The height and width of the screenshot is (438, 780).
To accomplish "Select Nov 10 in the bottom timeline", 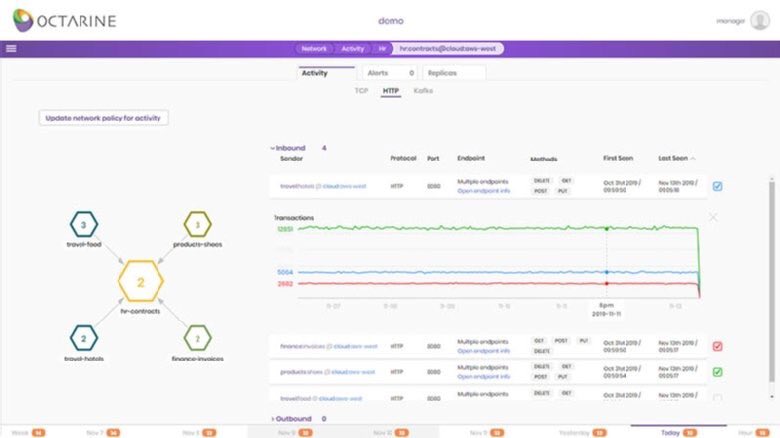I will click(x=390, y=433).
